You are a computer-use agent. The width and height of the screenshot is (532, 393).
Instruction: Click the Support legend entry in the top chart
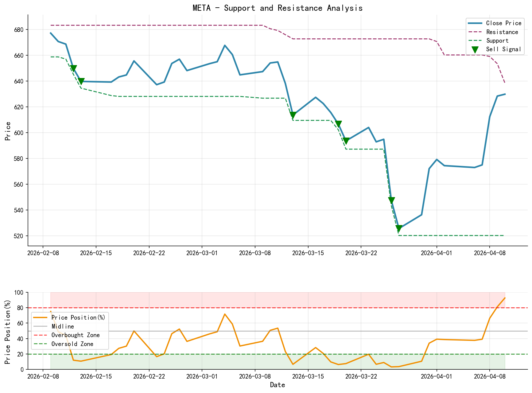pyautogui.click(x=488, y=41)
